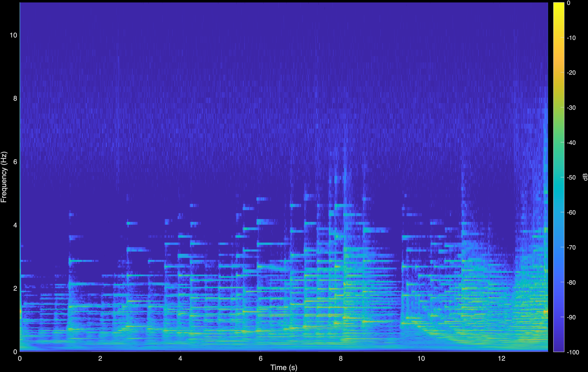The height and width of the screenshot is (372, 588).
Task: Click the 0 on the time axis
Action: click(20, 358)
